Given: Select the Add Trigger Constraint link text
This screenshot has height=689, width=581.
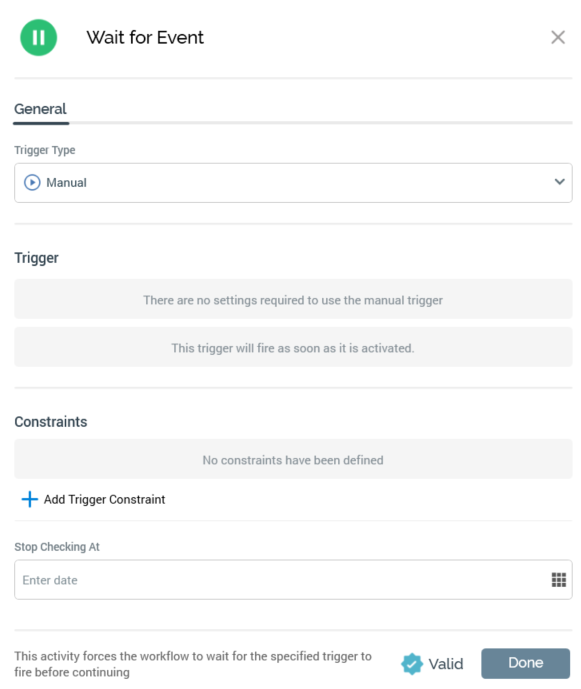Looking at the screenshot, I should (105, 499).
